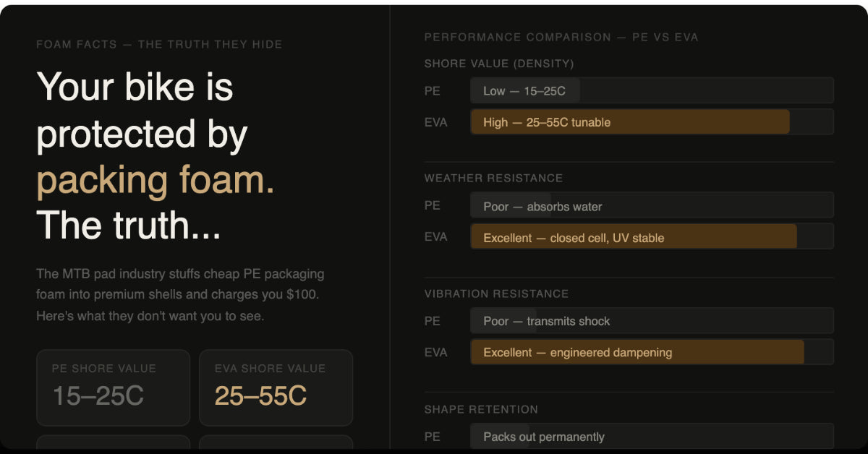Select the EVA 'Excellent — engineered dampening' bar

coord(652,352)
